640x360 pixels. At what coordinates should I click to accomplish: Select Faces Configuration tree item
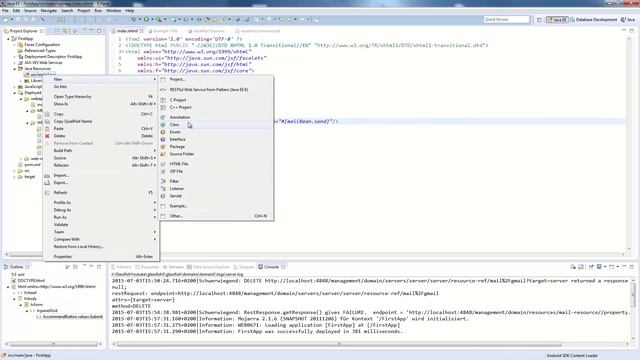point(42,44)
